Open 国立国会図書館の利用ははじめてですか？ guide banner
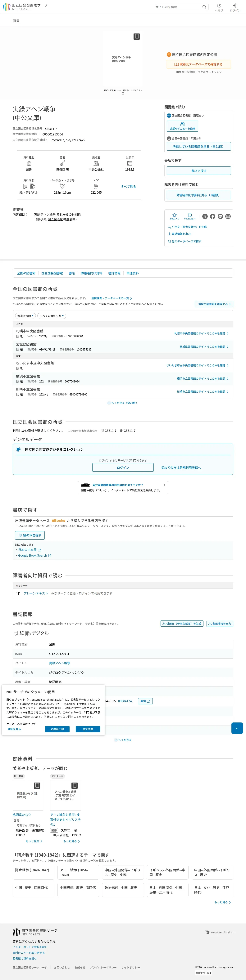The width and height of the screenshot is (246, 980). point(123,488)
